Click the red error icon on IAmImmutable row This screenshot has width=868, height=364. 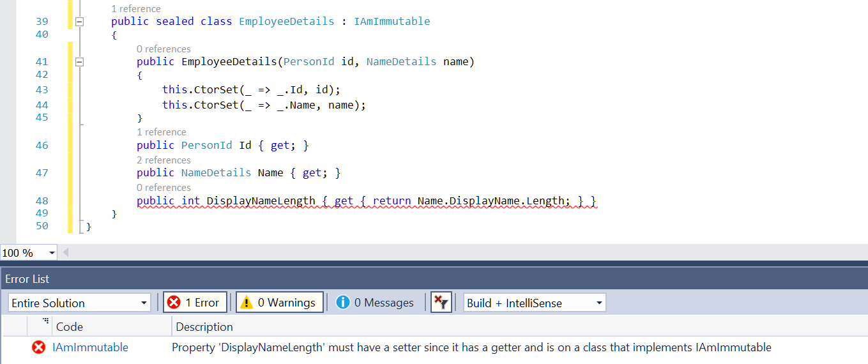pyautogui.click(x=39, y=347)
